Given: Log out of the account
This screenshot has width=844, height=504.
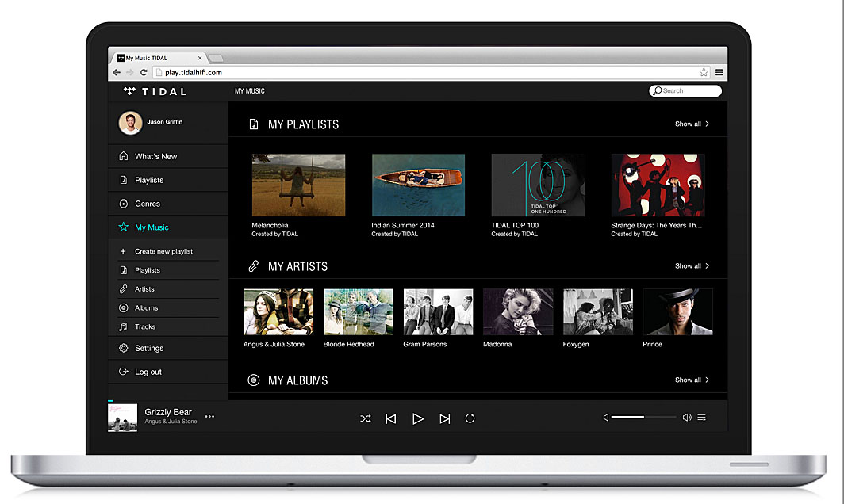Looking at the screenshot, I should coord(148,372).
